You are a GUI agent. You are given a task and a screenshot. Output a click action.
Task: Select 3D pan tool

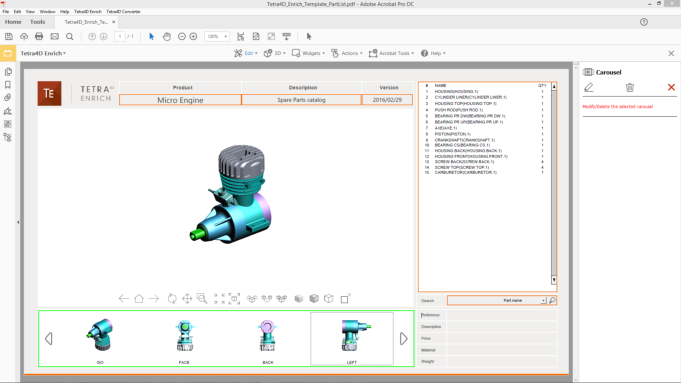pyautogui.click(x=187, y=299)
